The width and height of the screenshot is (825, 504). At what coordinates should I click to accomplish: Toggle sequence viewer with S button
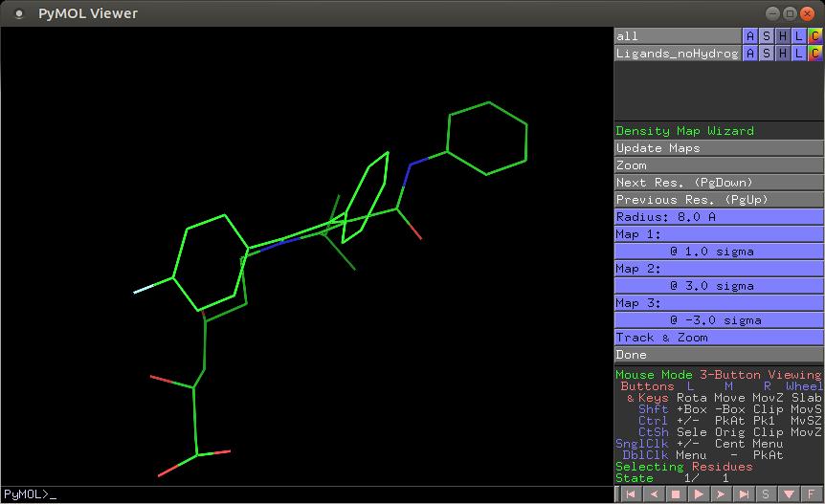coord(766,494)
